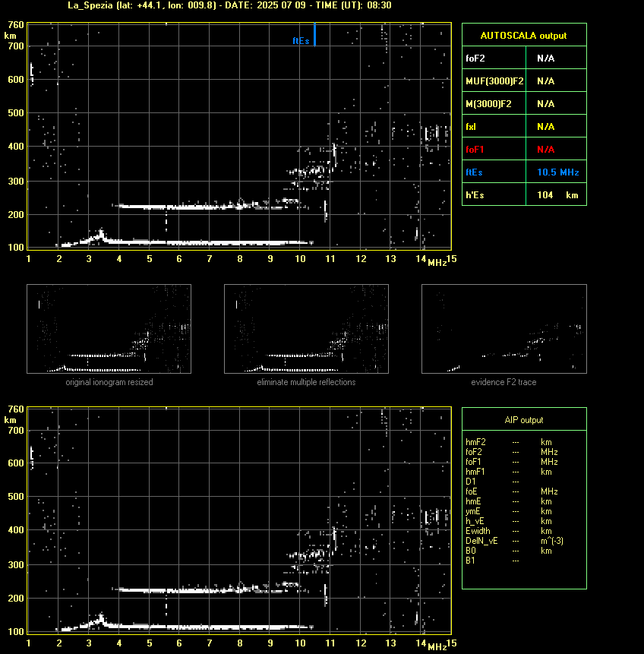Image resolution: width=644 pixels, height=654 pixels.
Task: Select the yellow N/A value of fxI
Action: click(x=545, y=126)
